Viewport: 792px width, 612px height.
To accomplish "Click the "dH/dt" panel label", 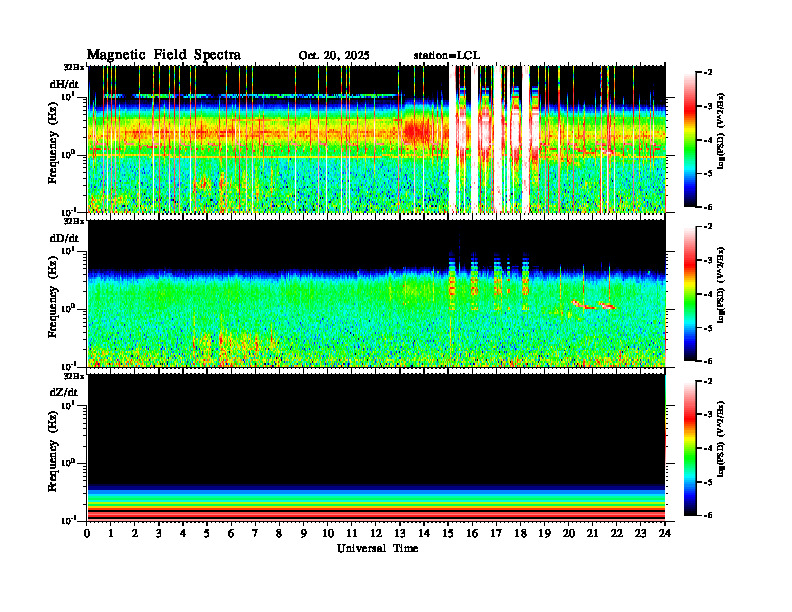I will pos(64,83).
